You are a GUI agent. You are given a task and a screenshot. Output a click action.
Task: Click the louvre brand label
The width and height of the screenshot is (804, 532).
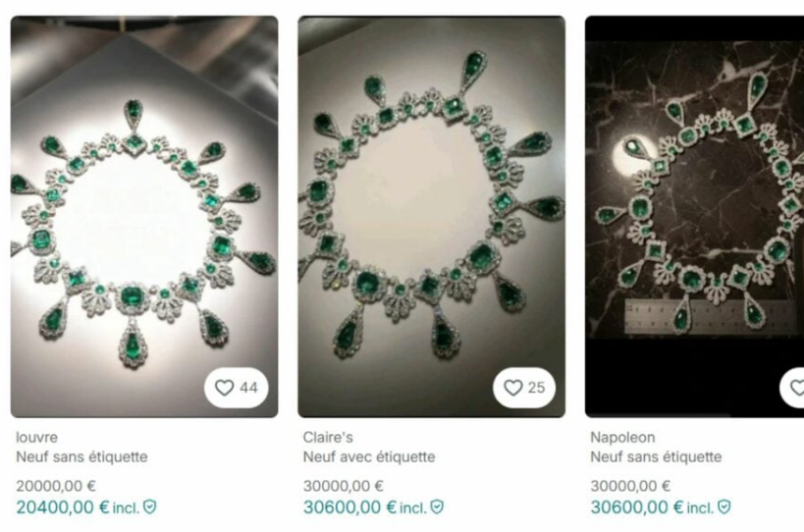36,437
